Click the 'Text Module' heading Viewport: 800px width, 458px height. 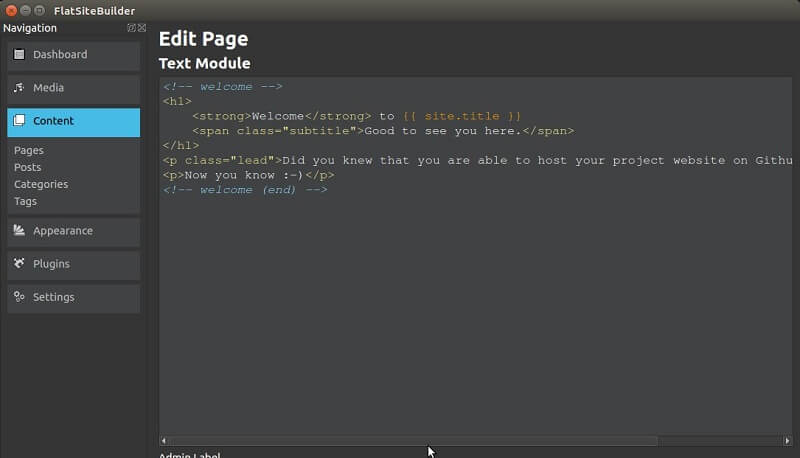(x=205, y=63)
